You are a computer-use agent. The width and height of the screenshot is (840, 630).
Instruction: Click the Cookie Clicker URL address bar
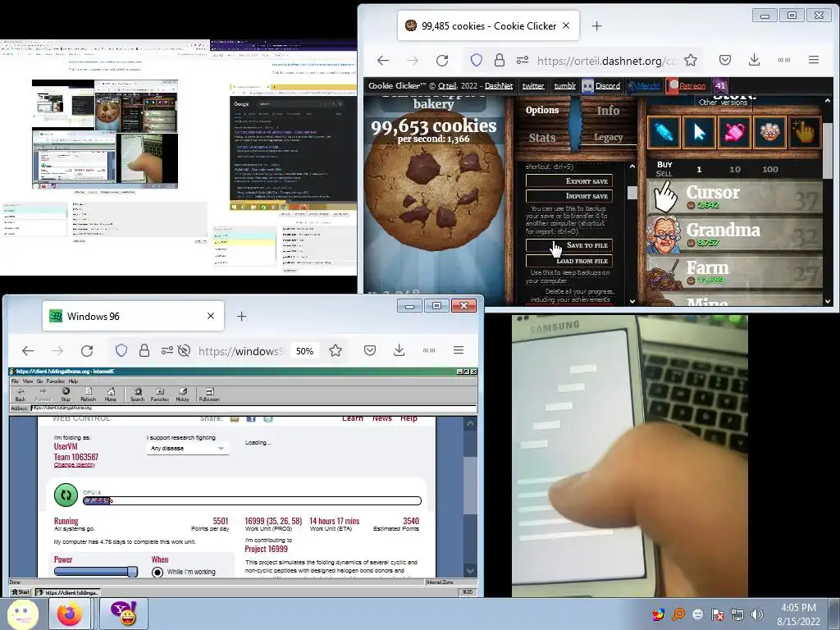point(606,61)
